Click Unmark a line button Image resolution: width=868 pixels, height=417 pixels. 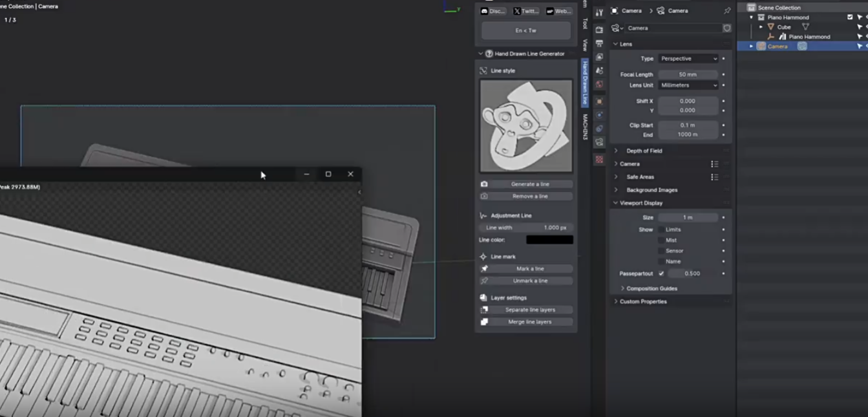coord(526,281)
